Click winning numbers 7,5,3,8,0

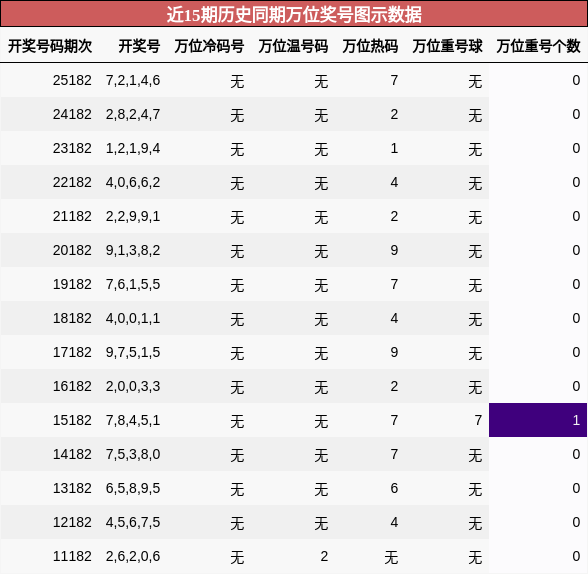pos(133,454)
